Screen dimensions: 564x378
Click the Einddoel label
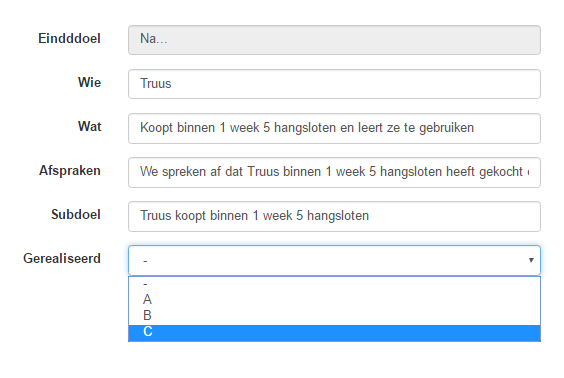coord(69,38)
